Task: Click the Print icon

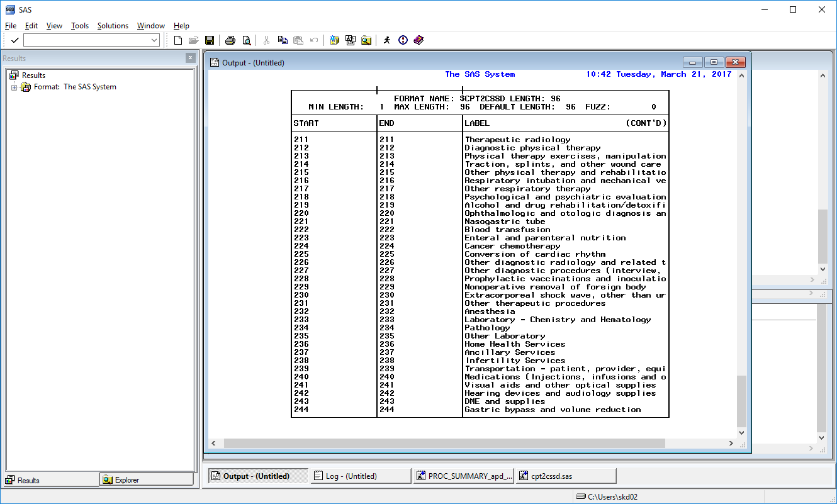Action: (x=230, y=40)
